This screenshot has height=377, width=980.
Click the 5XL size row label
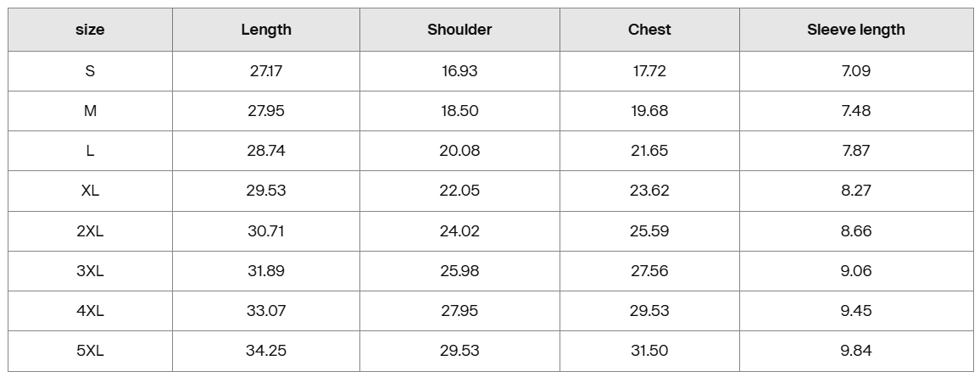click(90, 351)
